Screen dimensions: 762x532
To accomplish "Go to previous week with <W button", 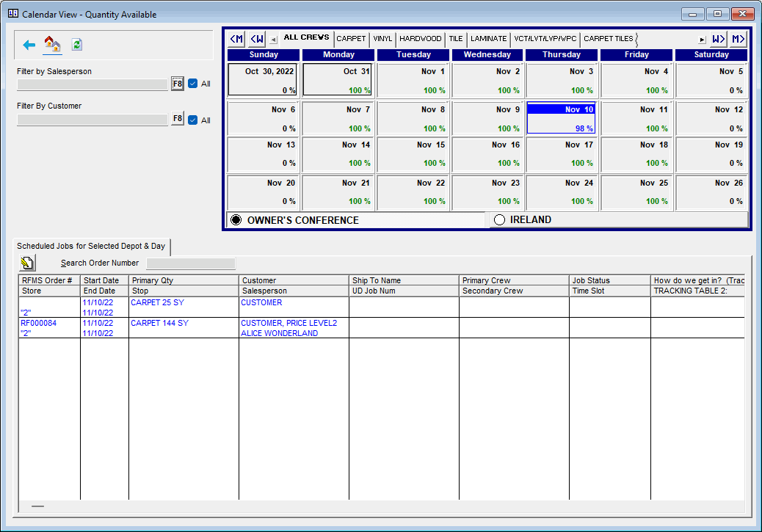I will (x=257, y=39).
